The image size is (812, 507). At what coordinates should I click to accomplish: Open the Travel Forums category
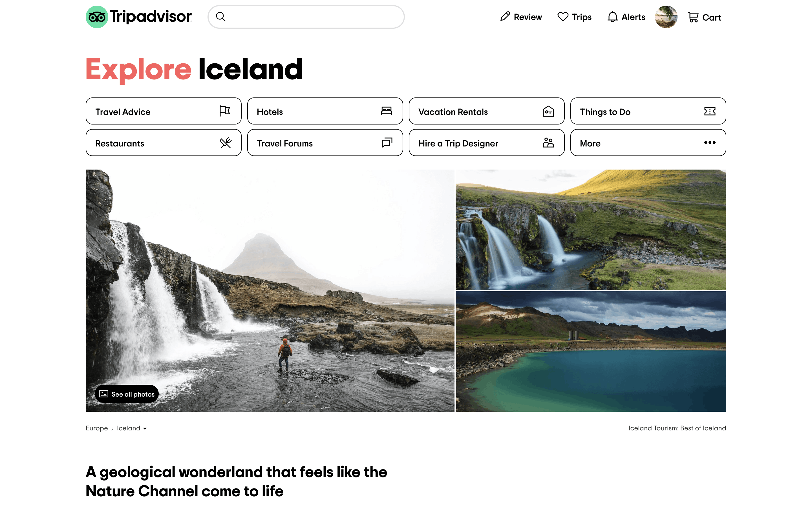coord(325,143)
